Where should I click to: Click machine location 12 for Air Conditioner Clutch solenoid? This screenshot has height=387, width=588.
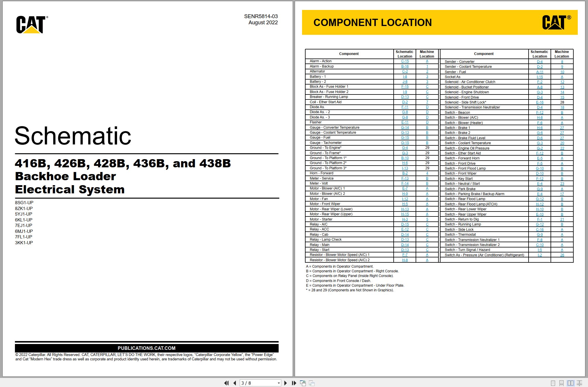pos(562,82)
